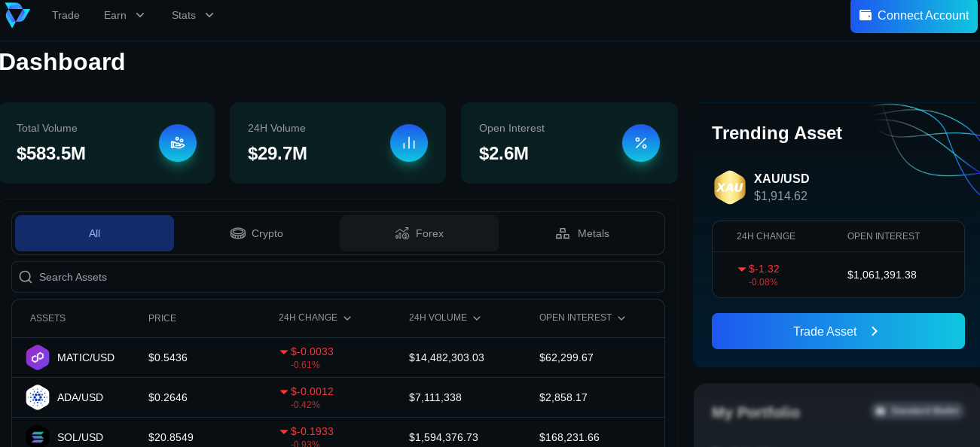Click the red down arrow in ADA row
The height and width of the screenshot is (447, 980).
pyautogui.click(x=284, y=392)
